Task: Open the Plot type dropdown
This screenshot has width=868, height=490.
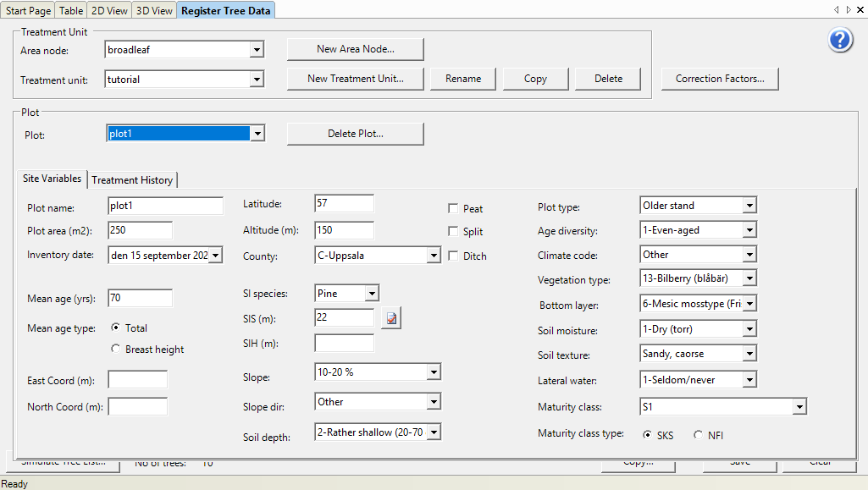Action: [x=749, y=205]
